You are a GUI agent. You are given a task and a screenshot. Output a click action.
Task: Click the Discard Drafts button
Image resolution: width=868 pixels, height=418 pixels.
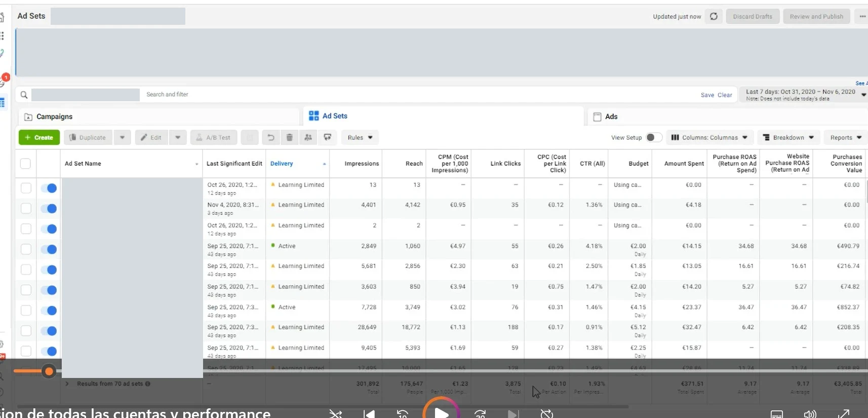[753, 16]
